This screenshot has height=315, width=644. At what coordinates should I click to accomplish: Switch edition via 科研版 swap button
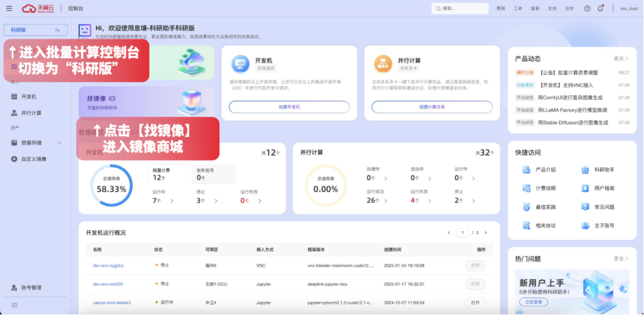point(57,30)
